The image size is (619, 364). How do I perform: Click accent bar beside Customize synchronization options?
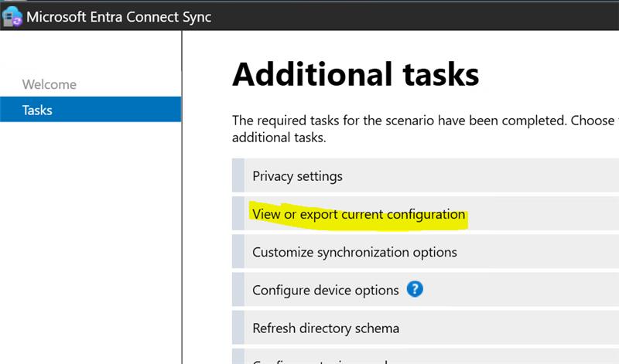(x=238, y=252)
